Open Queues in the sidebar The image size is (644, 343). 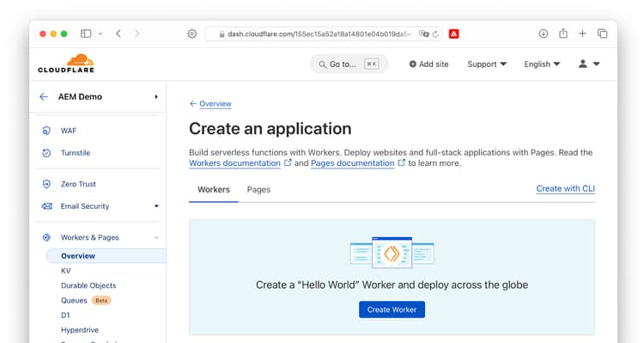(74, 301)
